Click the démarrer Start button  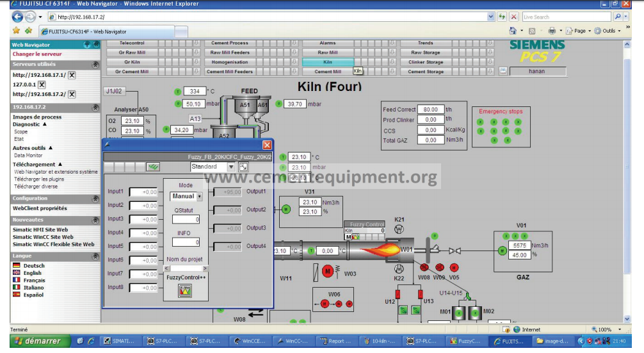(x=40, y=341)
